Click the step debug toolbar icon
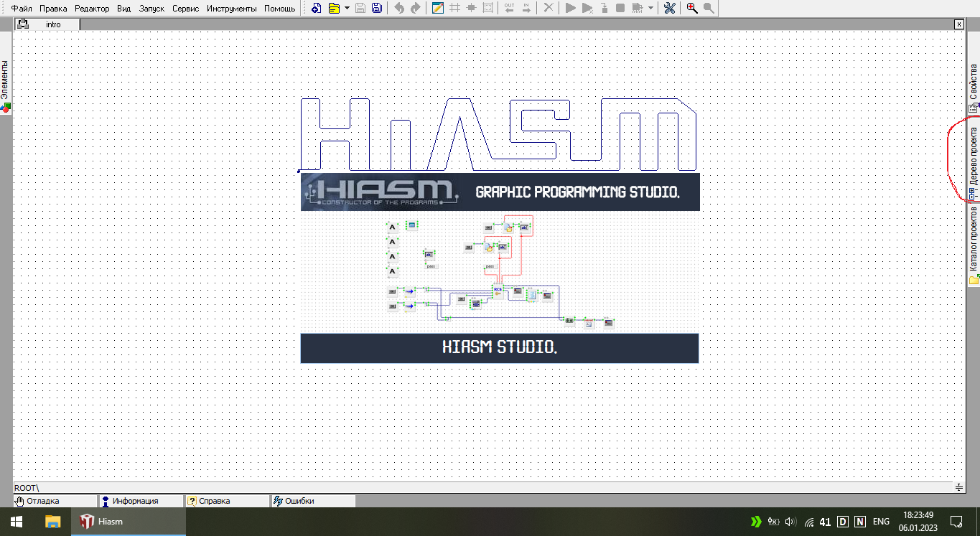980x536 pixels. [604, 9]
